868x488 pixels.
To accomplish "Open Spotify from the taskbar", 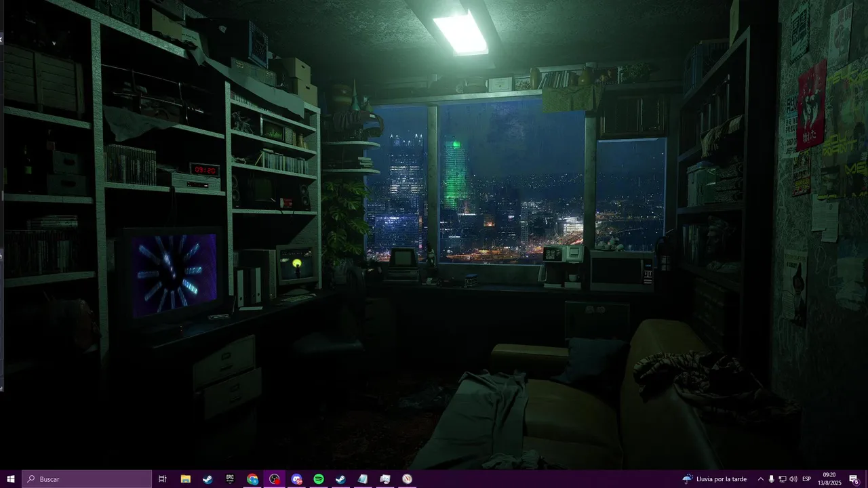I will [x=319, y=479].
